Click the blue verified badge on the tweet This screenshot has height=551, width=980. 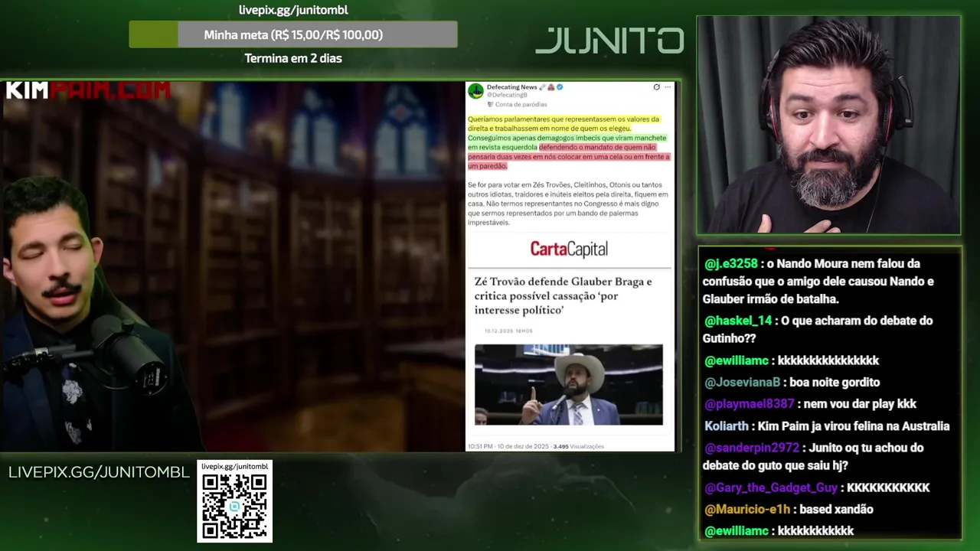coord(560,87)
